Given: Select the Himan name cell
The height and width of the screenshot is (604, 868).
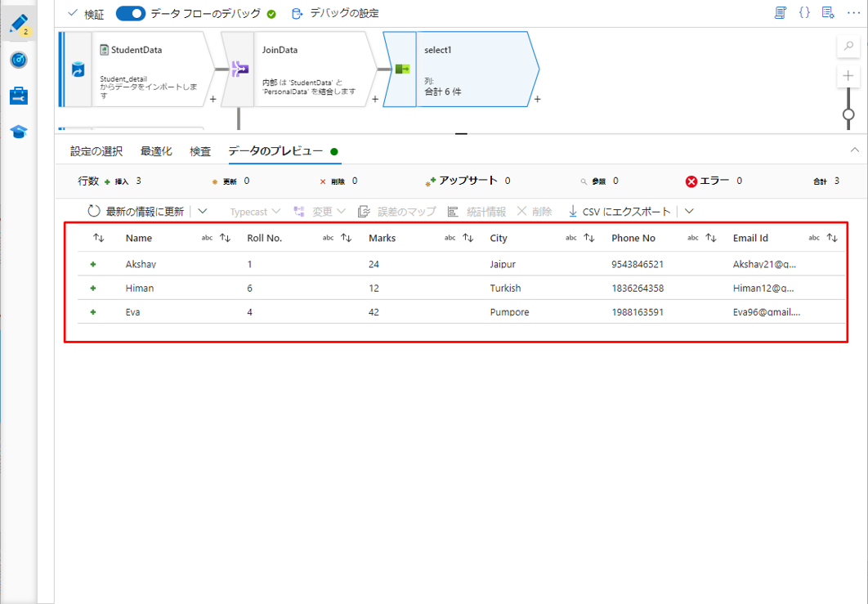Looking at the screenshot, I should [x=140, y=288].
